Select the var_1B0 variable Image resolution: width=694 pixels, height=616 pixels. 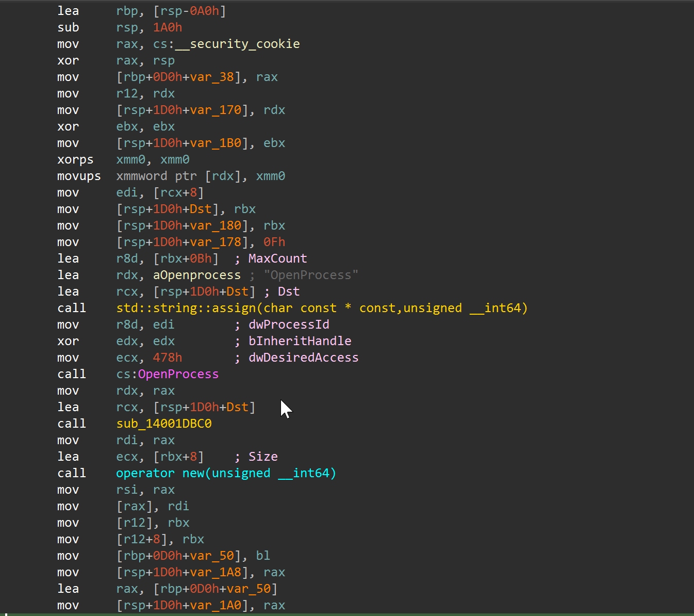click(x=216, y=143)
